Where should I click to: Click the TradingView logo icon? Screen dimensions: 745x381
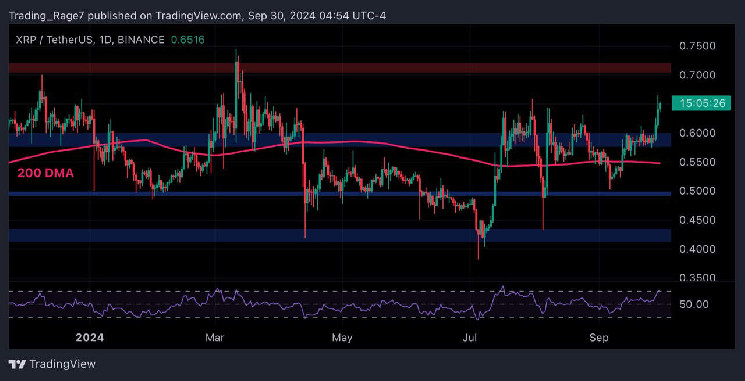[17, 364]
